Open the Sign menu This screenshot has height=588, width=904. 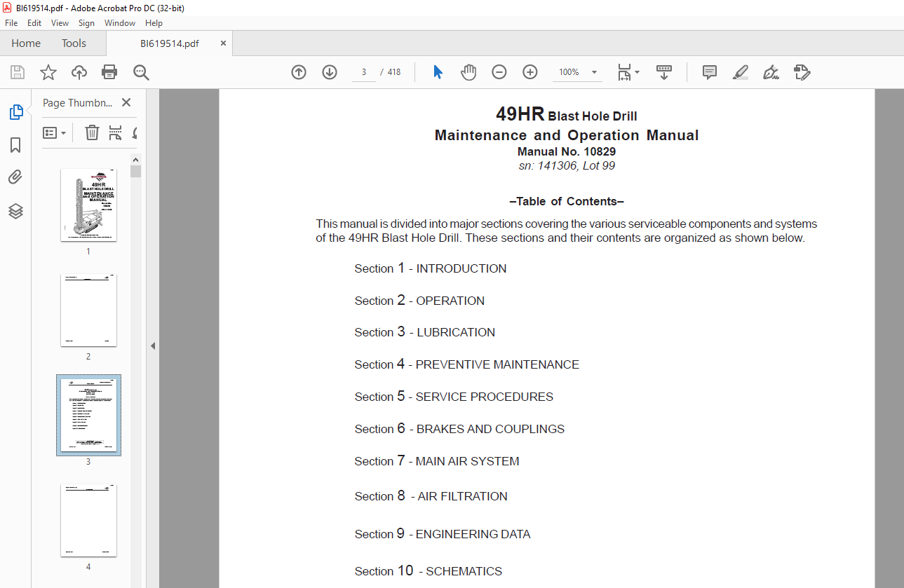pyautogui.click(x=86, y=23)
